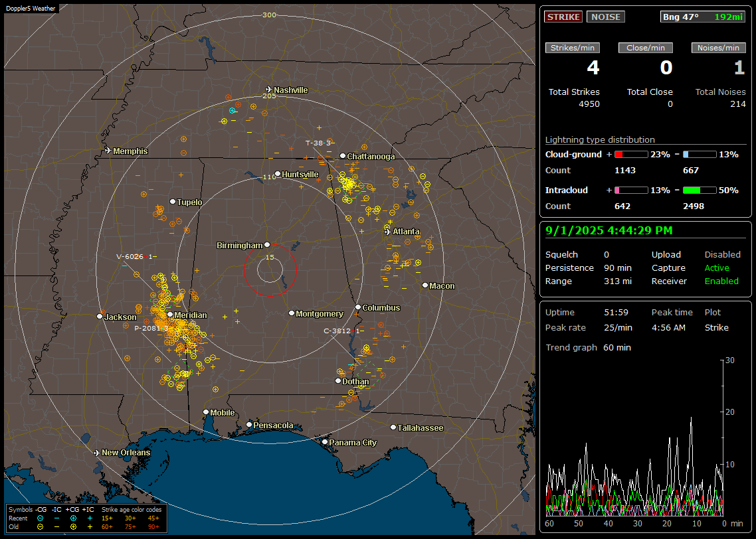Click the Tupelo city dot

coord(173,202)
